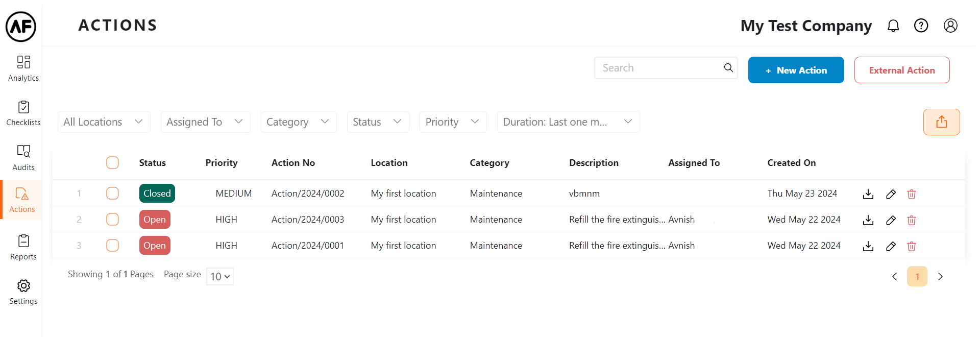Click the red Open status badge for Action/2024/0003
980x337 pixels.
(x=155, y=220)
